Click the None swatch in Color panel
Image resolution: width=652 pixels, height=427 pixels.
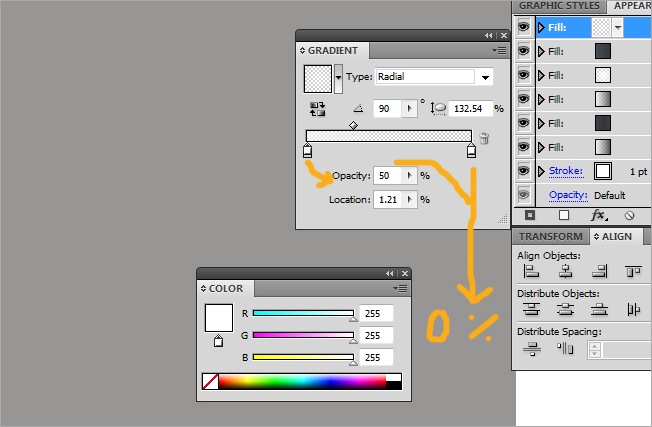point(210,381)
